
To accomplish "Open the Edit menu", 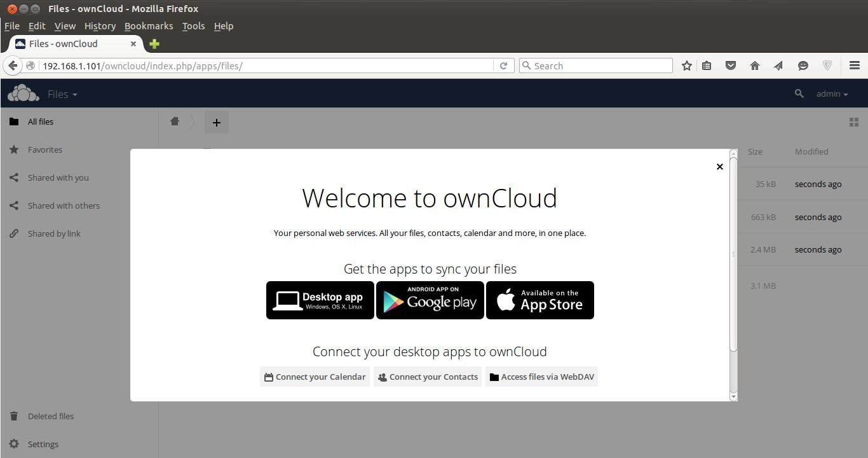I will [37, 26].
